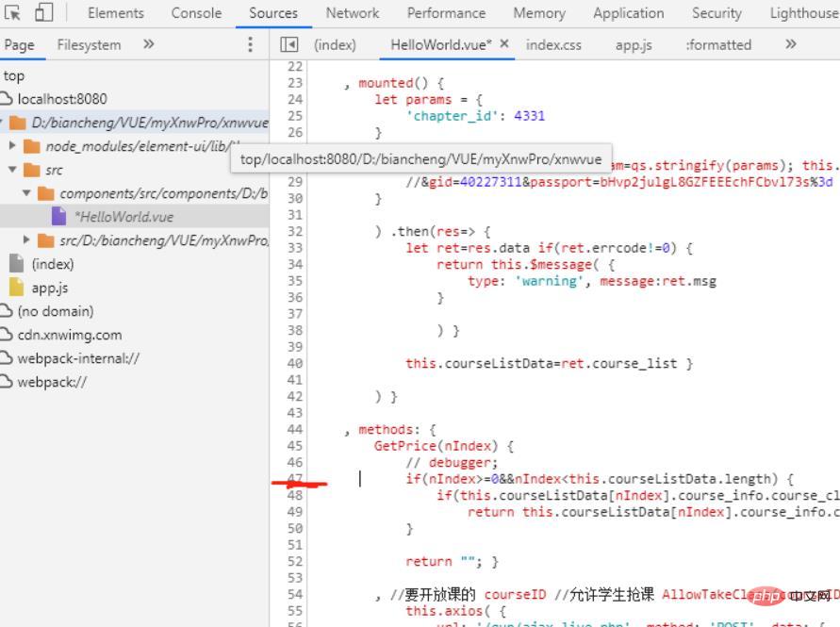This screenshot has width=840, height=627.
Task: Open the index.css editor tab
Action: (x=553, y=44)
